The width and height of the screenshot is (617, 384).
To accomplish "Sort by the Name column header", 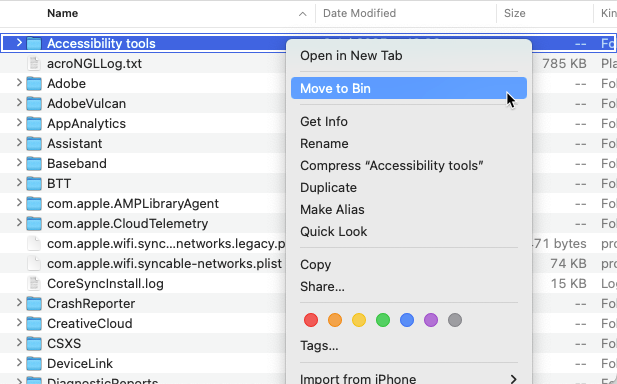I will coord(63,13).
